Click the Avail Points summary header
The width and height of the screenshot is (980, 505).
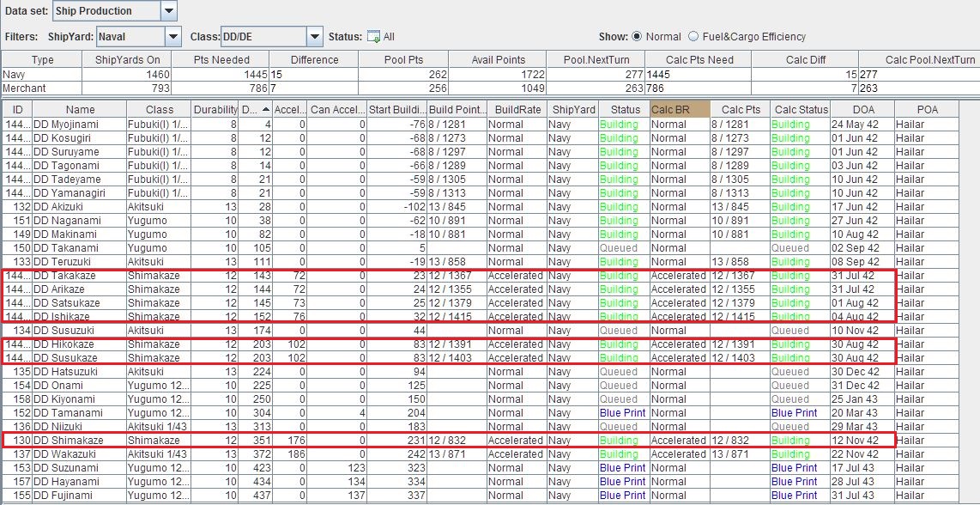pyautogui.click(x=498, y=60)
